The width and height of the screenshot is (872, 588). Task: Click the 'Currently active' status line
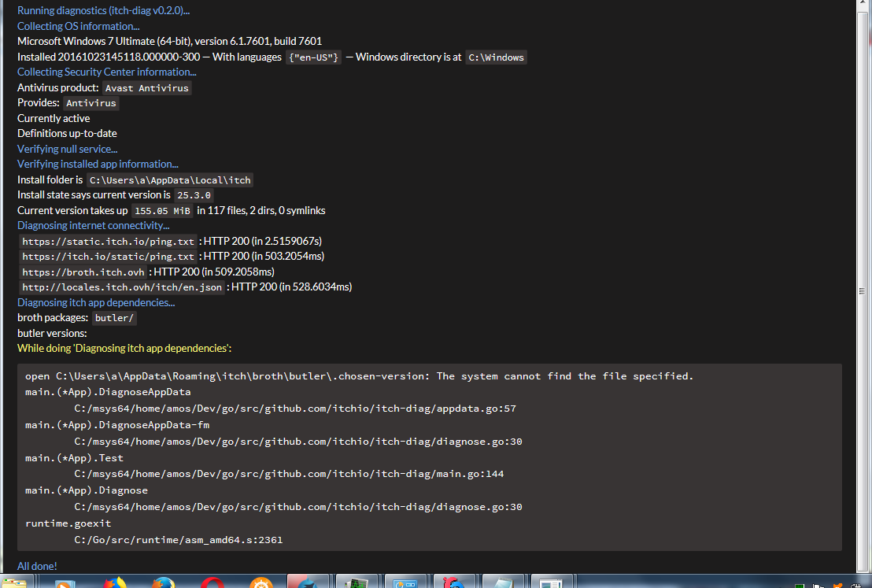pyautogui.click(x=54, y=119)
